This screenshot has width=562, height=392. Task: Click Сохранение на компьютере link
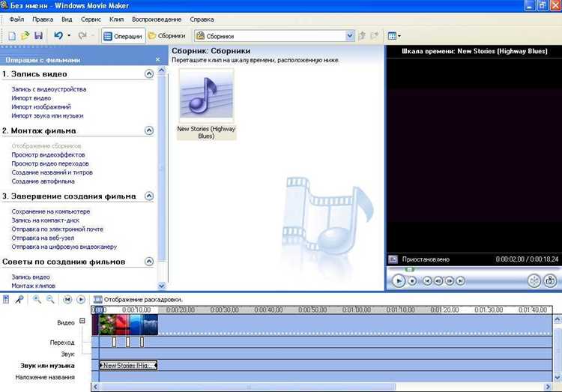tap(50, 211)
